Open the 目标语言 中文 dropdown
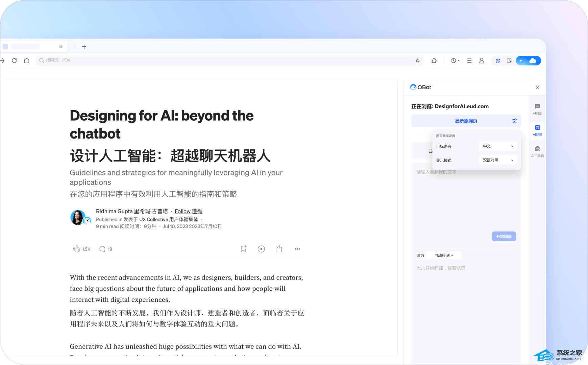Viewport: 588px width, 365px height. [498, 146]
